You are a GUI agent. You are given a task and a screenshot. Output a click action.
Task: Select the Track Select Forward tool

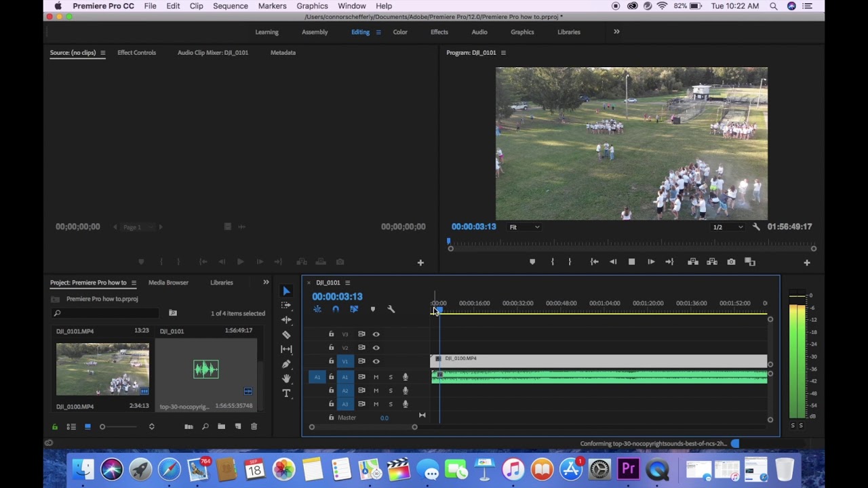(x=286, y=305)
